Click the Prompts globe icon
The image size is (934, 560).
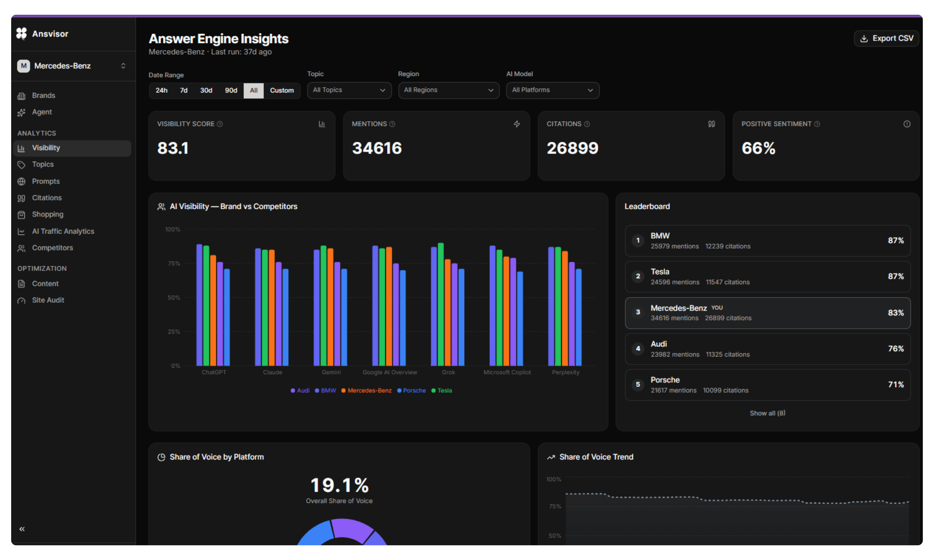click(22, 181)
